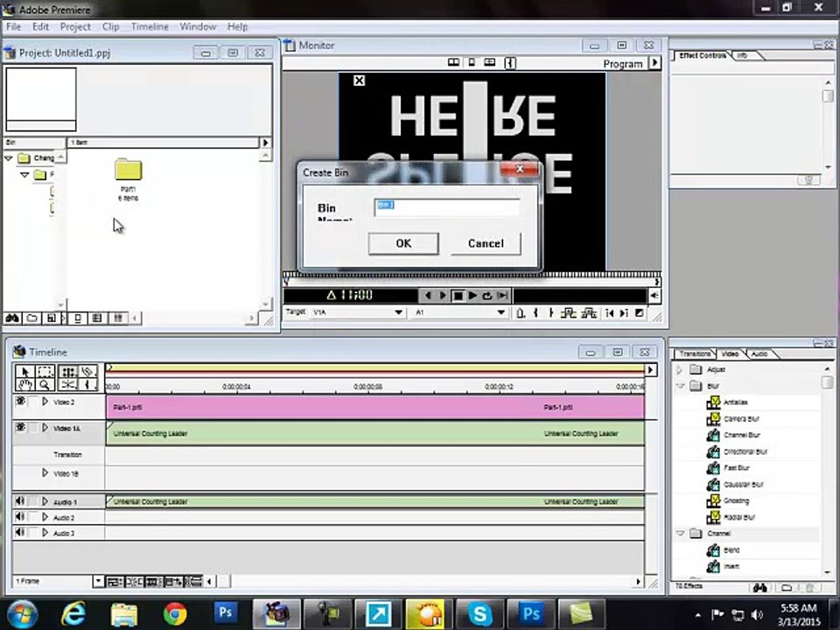Viewport: 840px width, 630px height.
Task: Toggle lock box on Audio 1 track
Action: (x=34, y=500)
